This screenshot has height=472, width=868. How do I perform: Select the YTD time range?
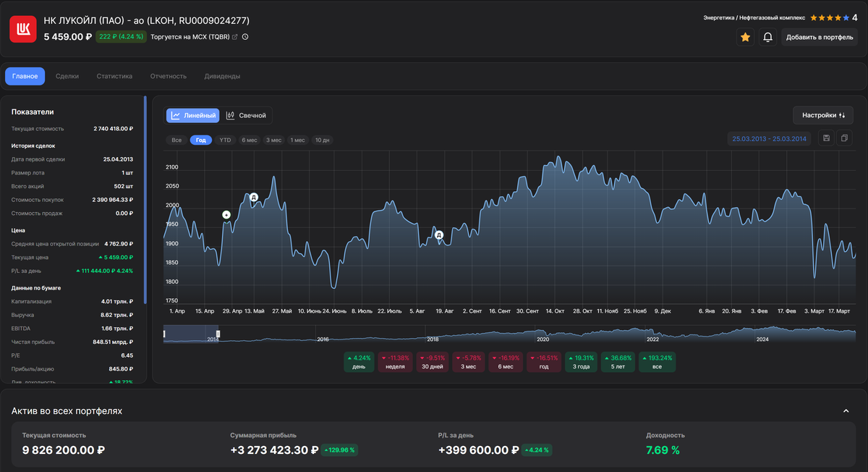click(225, 140)
